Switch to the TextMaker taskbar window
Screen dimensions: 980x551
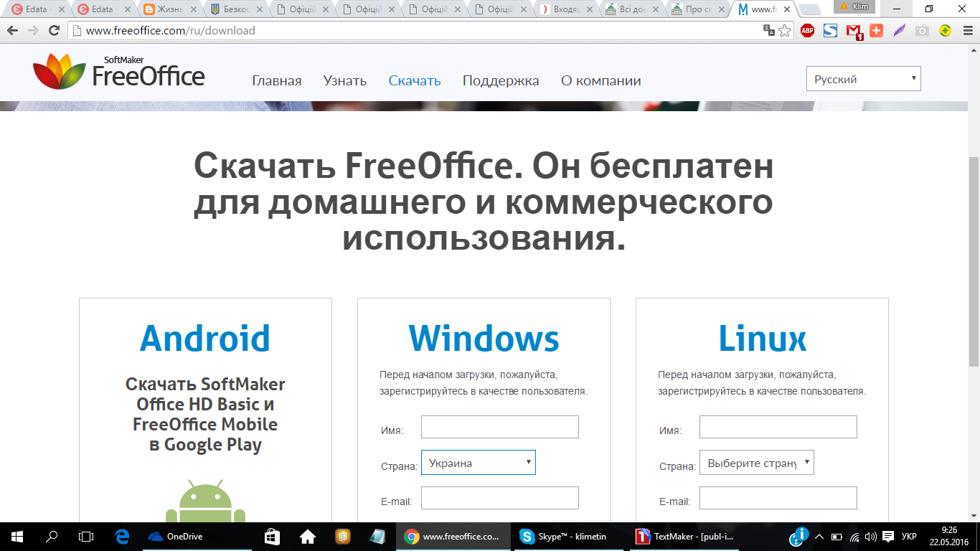[684, 536]
